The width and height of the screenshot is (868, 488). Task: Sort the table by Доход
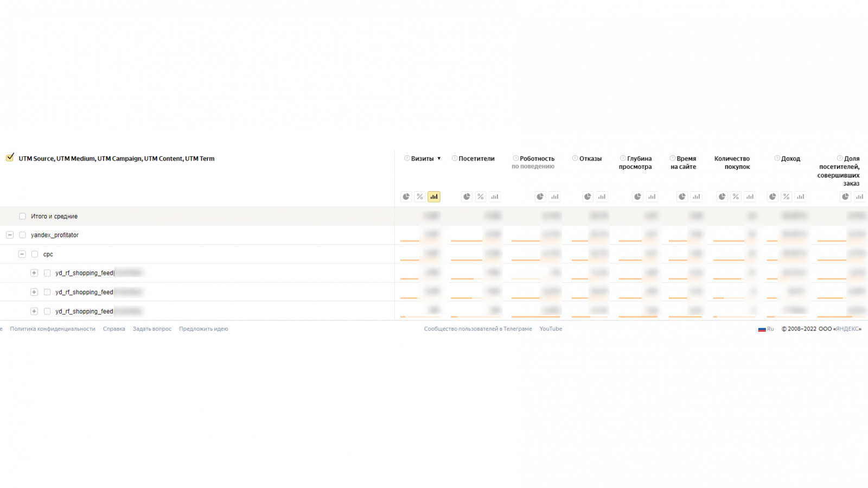pyautogui.click(x=791, y=159)
